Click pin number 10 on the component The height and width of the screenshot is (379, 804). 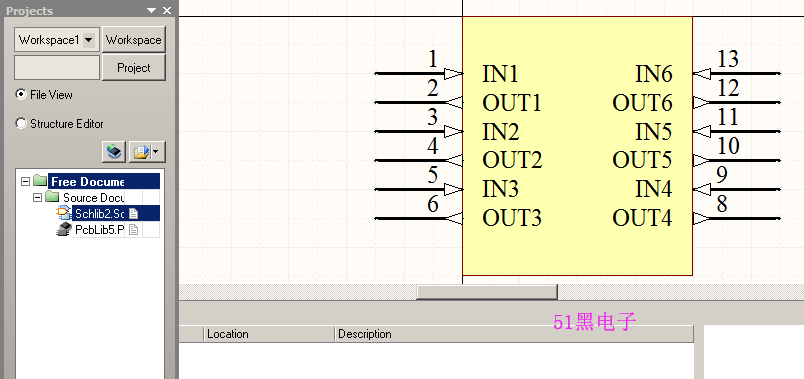(x=728, y=146)
